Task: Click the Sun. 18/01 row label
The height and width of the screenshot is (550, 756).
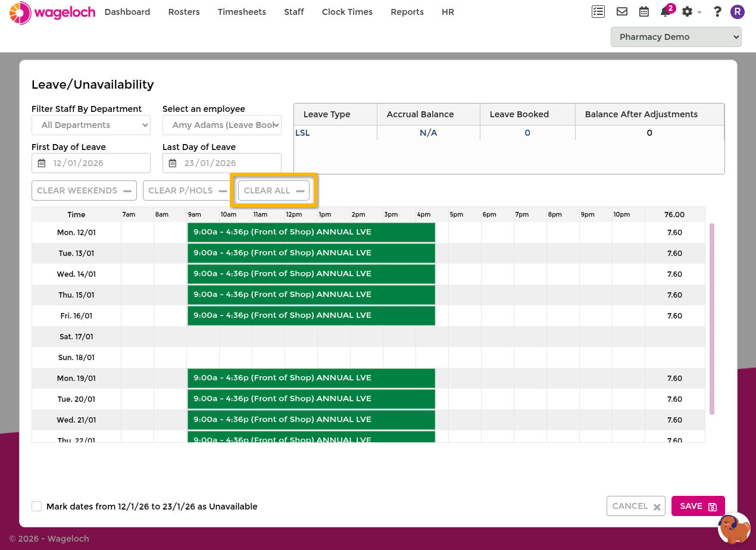Action: click(76, 357)
